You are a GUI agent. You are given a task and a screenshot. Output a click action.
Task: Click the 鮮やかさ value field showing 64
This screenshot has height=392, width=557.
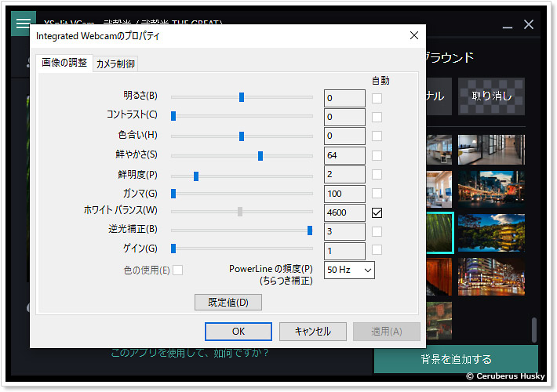[x=344, y=155]
